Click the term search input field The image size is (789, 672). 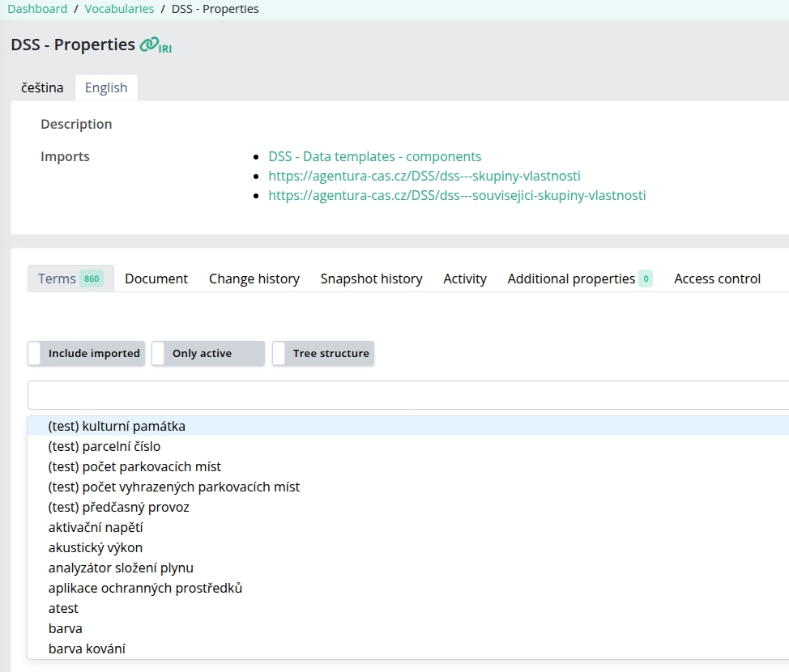tap(405, 395)
